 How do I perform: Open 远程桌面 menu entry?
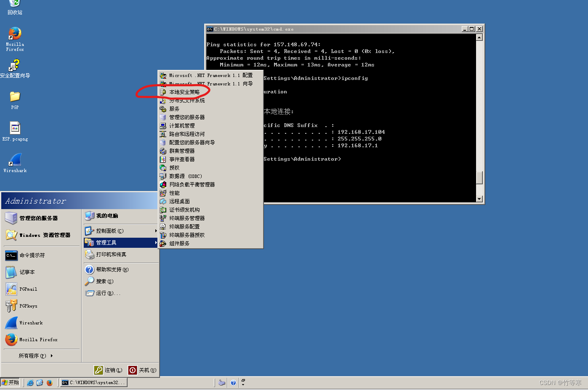pyautogui.click(x=210, y=202)
